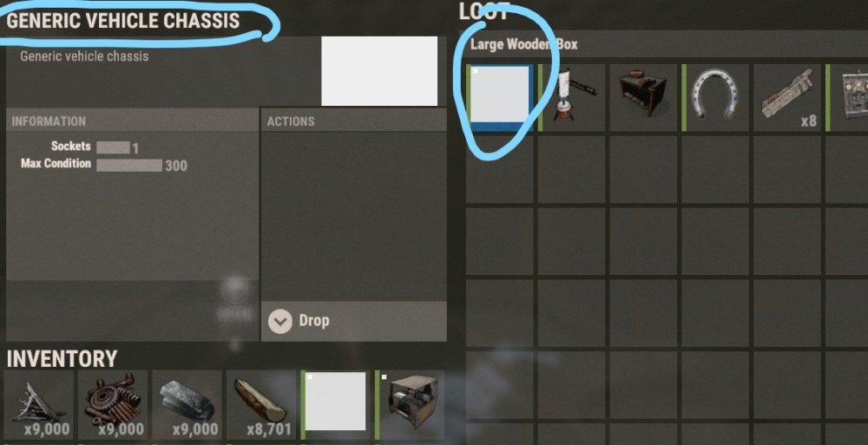The width and height of the screenshot is (868, 445).
Task: Select the vehicle cockpit module in inventory
Action: pyautogui.click(x=410, y=405)
